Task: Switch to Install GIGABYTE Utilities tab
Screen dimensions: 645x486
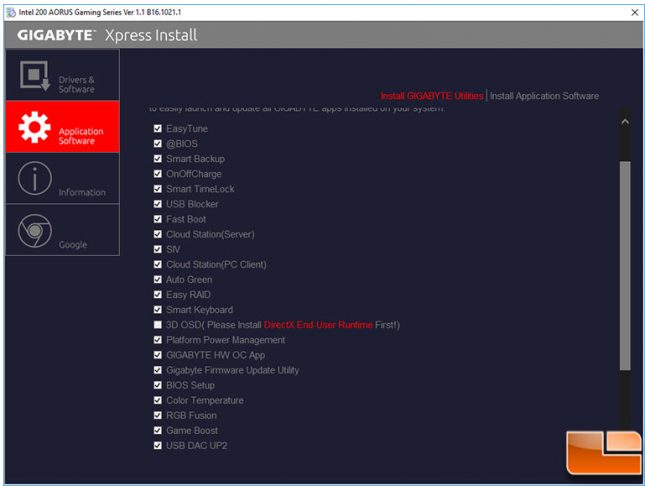Action: (x=432, y=96)
